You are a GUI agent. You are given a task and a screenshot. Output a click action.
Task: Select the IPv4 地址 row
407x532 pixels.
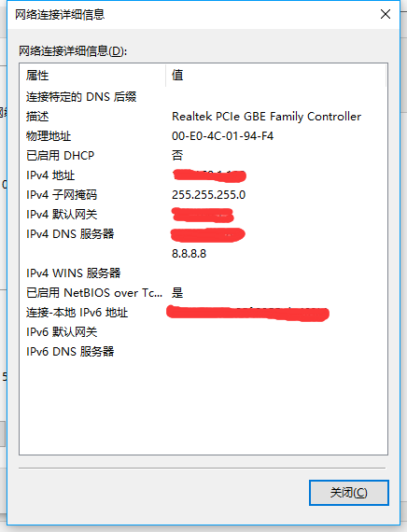[x=203, y=175]
